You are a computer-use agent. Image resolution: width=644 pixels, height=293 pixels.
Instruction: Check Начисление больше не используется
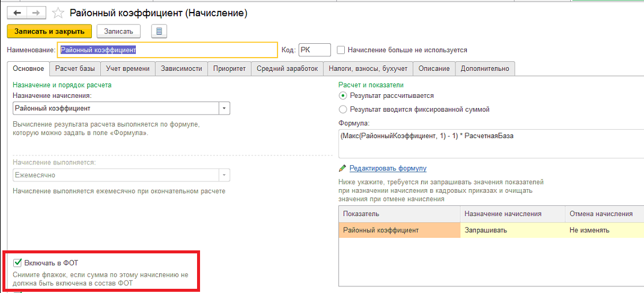click(341, 50)
